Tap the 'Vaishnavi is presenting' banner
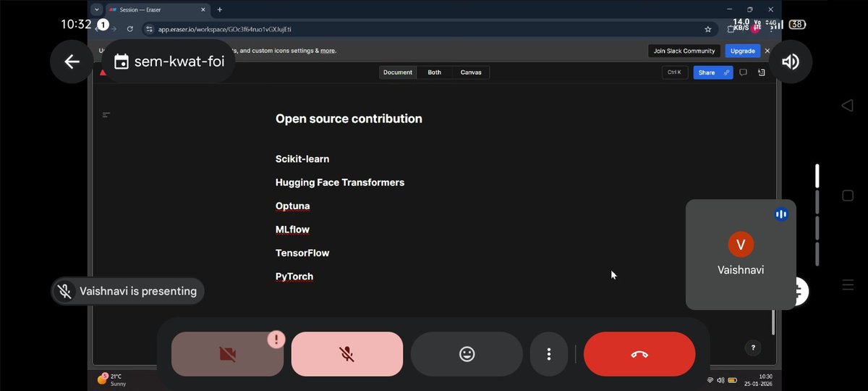 pos(127,291)
